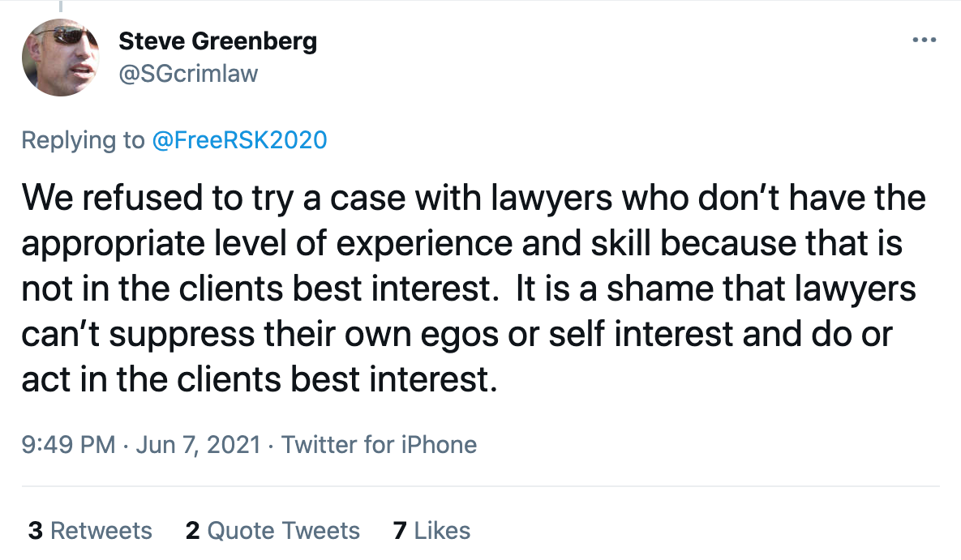961x560 pixels.
Task: Click Steve Greenberg's profile avatar
Action: tap(60, 57)
